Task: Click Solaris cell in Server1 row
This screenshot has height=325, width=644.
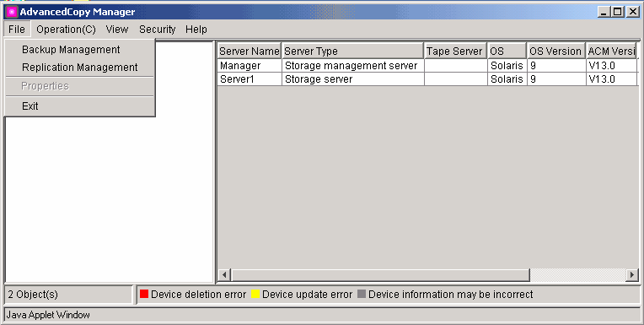Action: [507, 79]
